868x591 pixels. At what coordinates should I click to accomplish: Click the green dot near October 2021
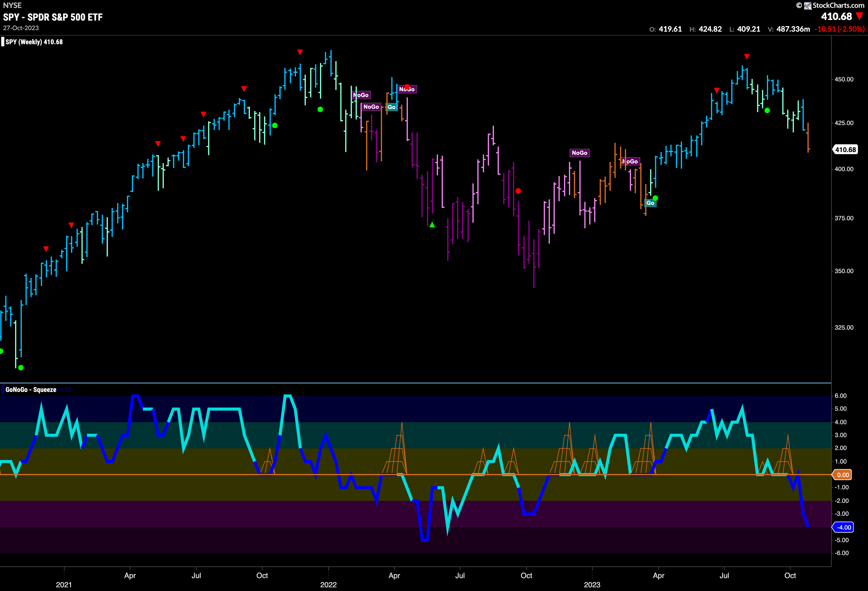click(x=275, y=125)
